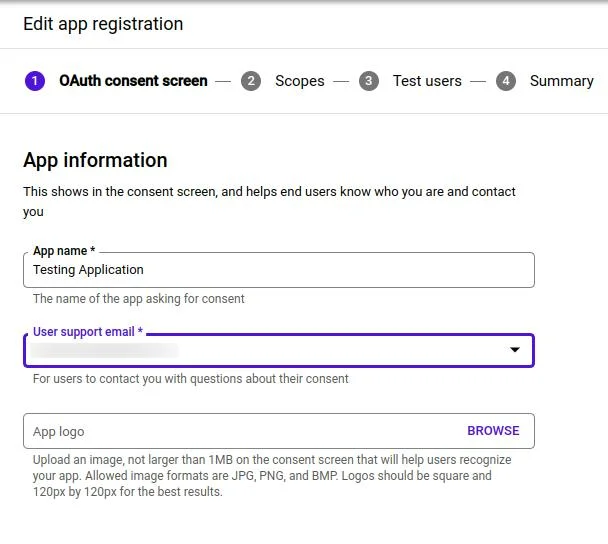
Task: Click the 'App information' heading
Action: click(x=95, y=161)
